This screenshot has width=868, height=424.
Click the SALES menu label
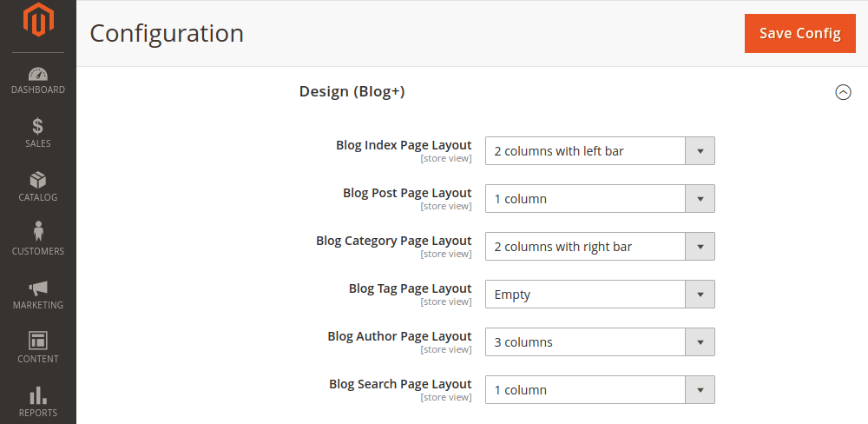coord(37,143)
